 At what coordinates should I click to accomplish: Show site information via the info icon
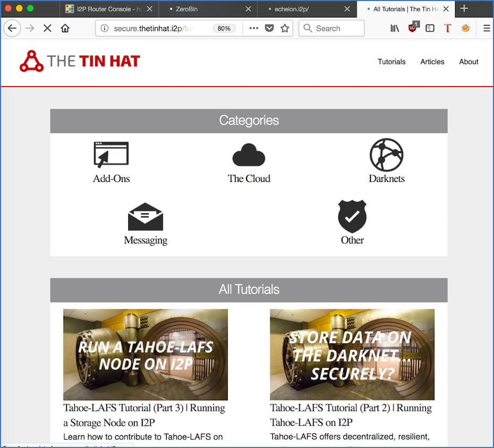105,28
